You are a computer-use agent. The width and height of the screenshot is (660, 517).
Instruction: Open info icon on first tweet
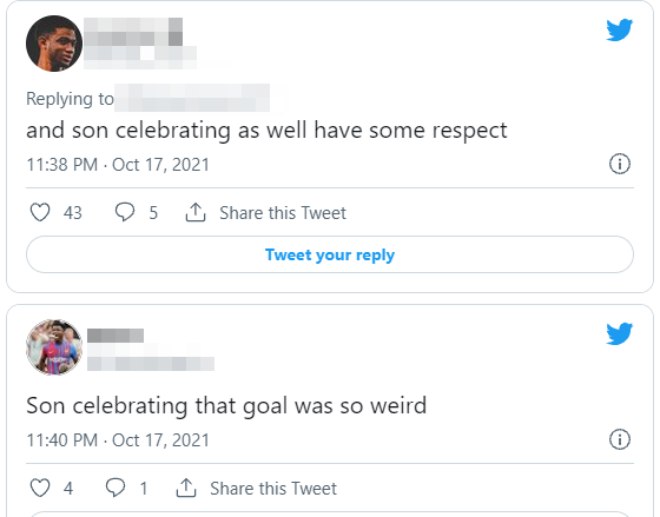tap(620, 164)
